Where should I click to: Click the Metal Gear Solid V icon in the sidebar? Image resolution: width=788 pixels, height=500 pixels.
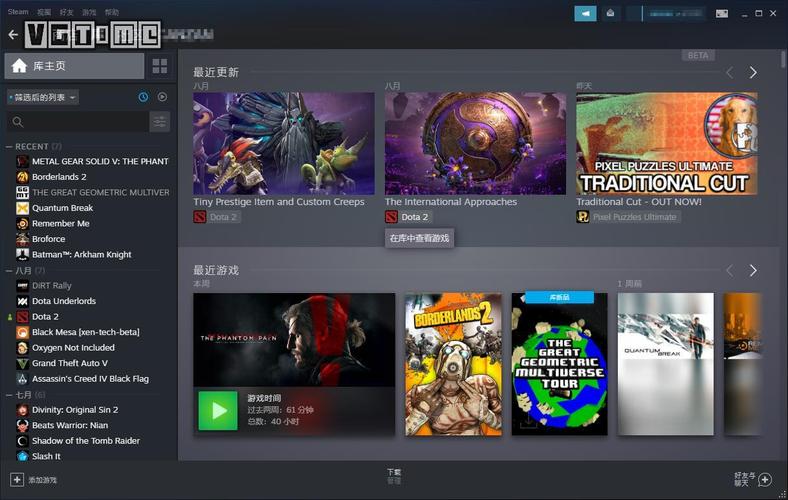pyautogui.click(x=23, y=161)
